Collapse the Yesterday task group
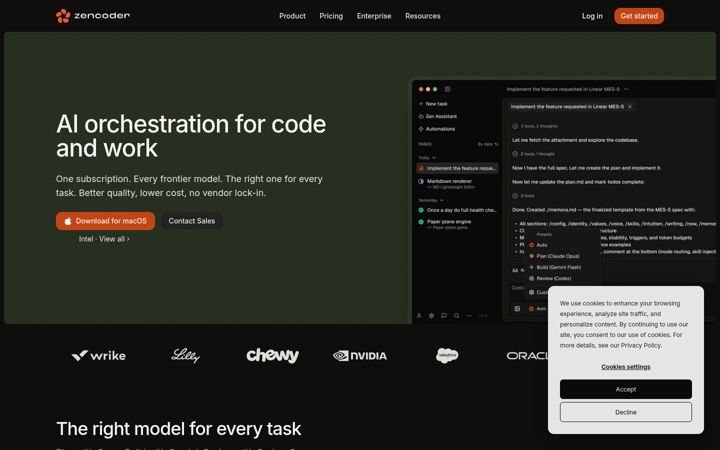 click(x=431, y=200)
